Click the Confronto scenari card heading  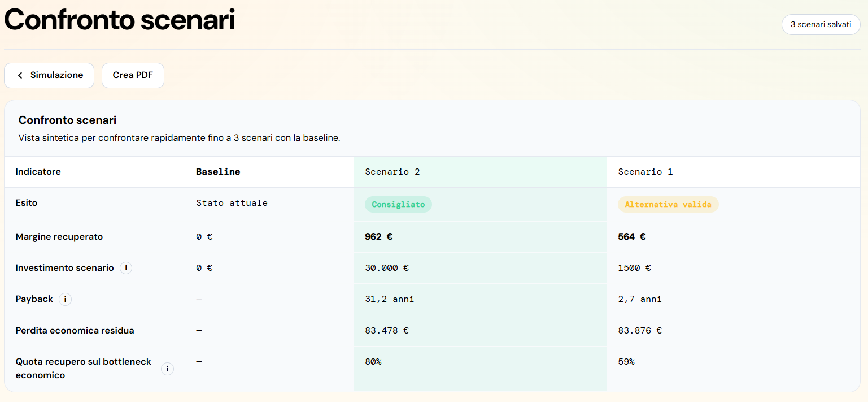click(x=67, y=120)
